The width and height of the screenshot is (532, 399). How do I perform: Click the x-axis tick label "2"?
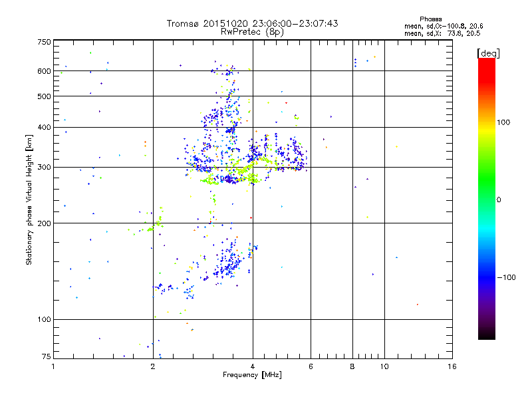coord(153,366)
